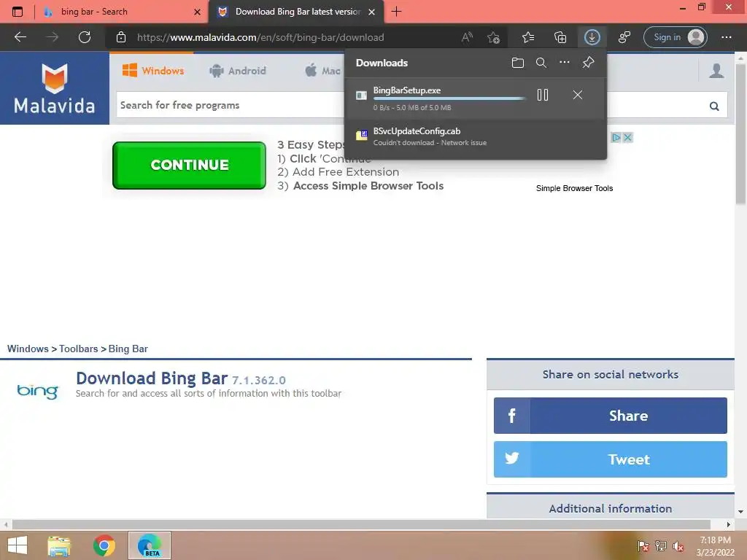The width and height of the screenshot is (747, 560).
Task: Click Simple Browser Tools ad text
Action: click(574, 188)
